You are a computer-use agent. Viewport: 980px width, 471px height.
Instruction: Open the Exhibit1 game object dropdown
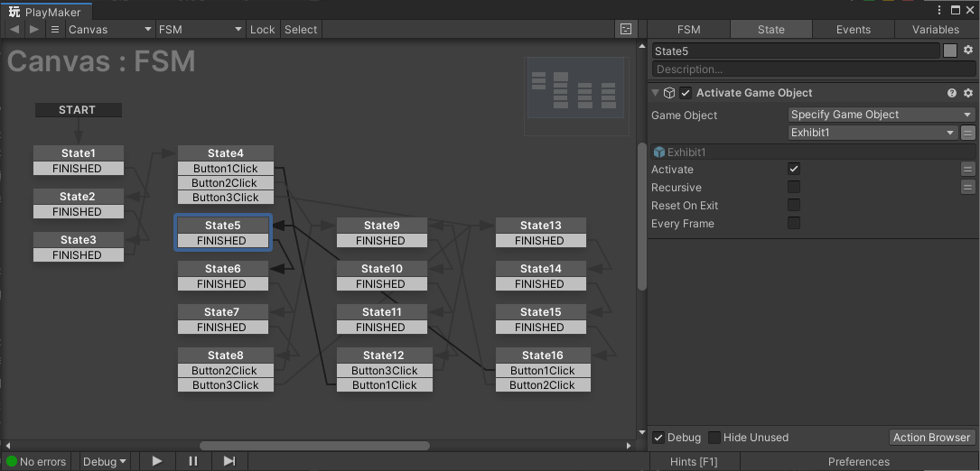pyautogui.click(x=873, y=133)
